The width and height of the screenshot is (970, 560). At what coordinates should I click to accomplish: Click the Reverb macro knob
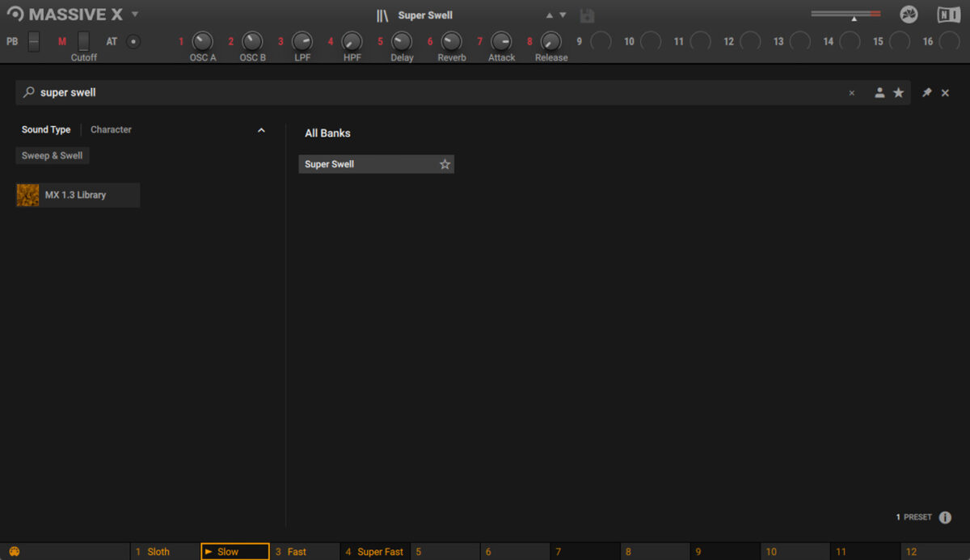(452, 41)
